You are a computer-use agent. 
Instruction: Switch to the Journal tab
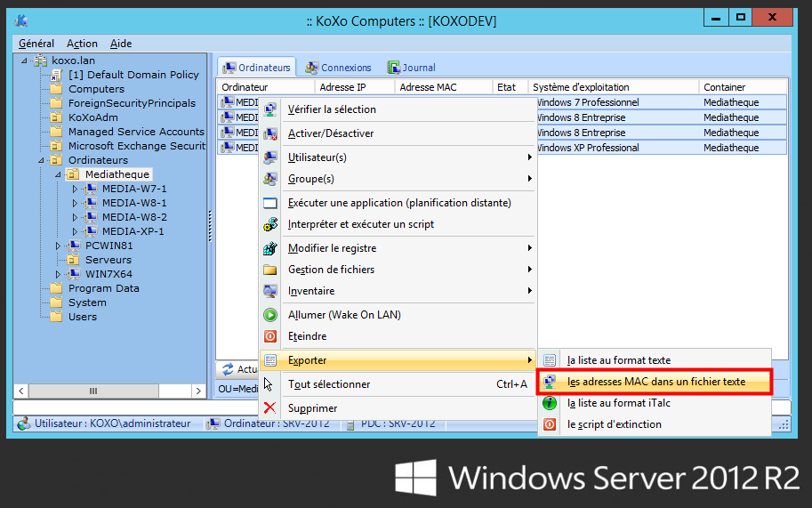click(x=412, y=68)
